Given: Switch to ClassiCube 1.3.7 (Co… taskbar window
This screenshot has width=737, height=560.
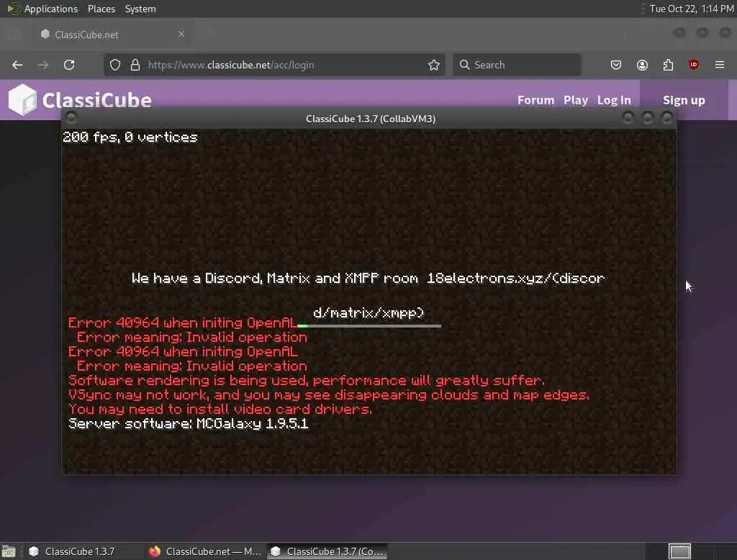Looking at the screenshot, I should pos(327,551).
